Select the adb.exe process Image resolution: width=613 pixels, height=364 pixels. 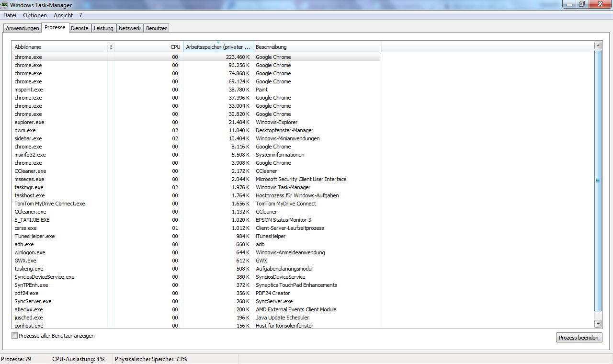(196, 244)
